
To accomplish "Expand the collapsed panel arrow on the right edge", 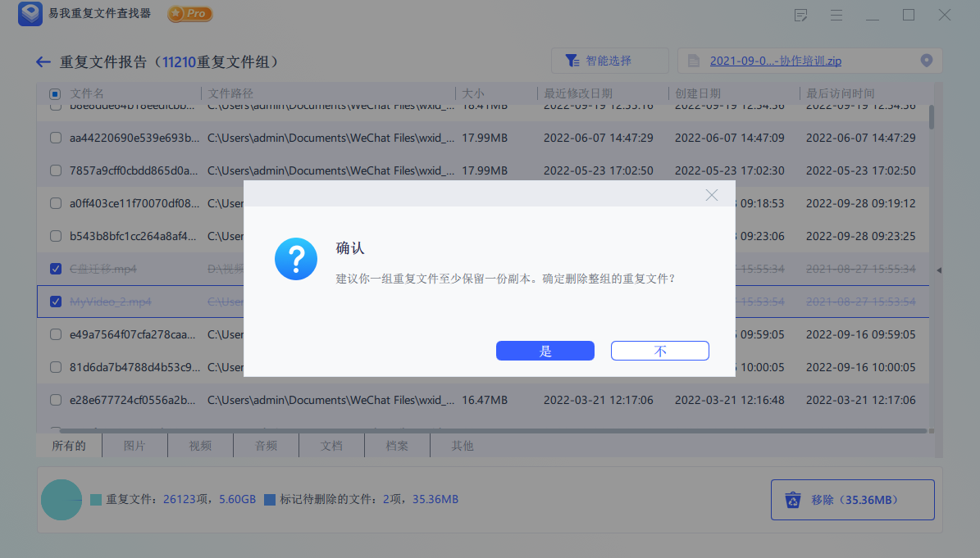I will point(938,268).
